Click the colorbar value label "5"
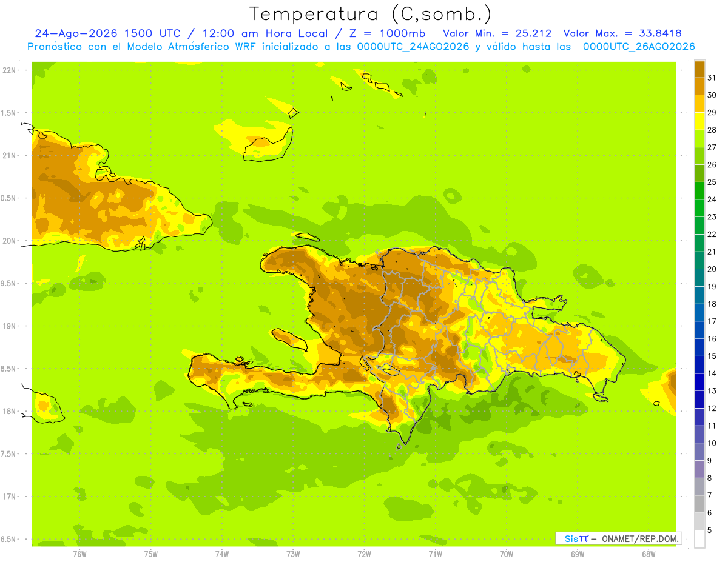Viewport: 728px width, 562px height. tap(710, 530)
